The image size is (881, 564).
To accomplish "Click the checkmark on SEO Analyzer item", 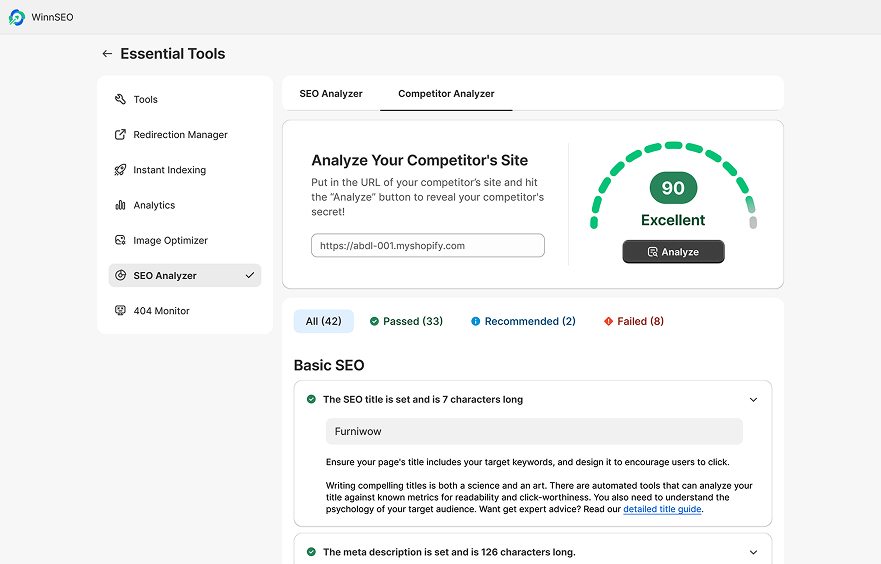I will point(249,275).
